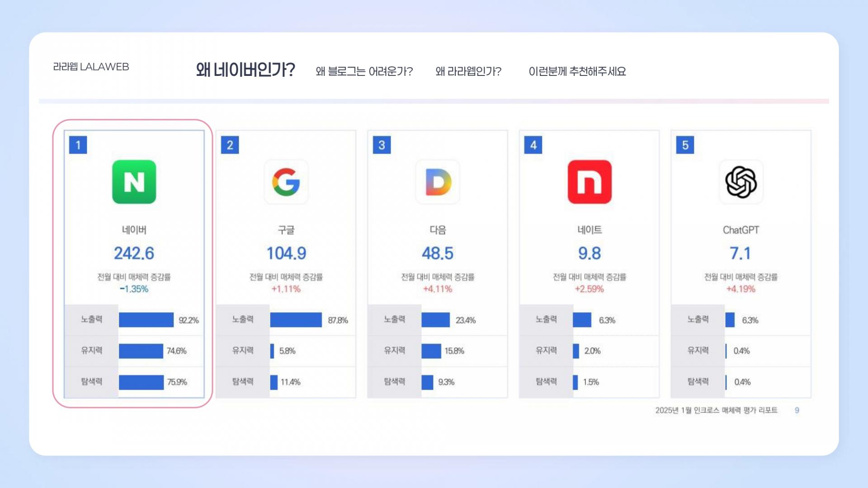This screenshot has width=868, height=488.
Task: Click page number 9
Action: coord(797,410)
